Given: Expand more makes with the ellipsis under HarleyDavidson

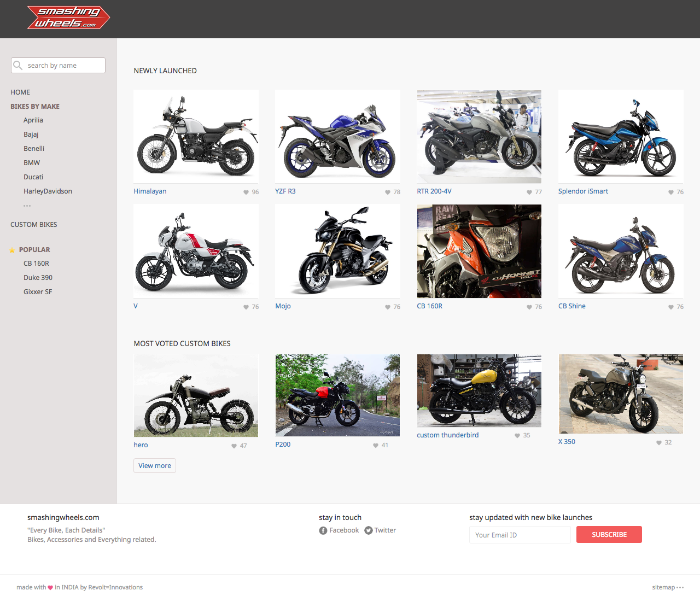Looking at the screenshot, I should (x=27, y=205).
